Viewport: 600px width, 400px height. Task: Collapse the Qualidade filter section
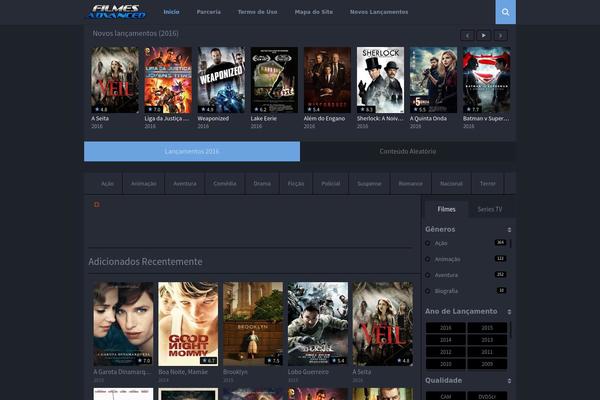pyautogui.click(x=509, y=381)
